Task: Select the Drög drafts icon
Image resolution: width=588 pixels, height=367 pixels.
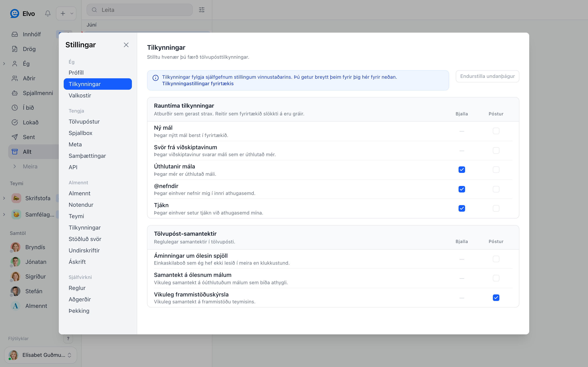Action: pos(14,49)
